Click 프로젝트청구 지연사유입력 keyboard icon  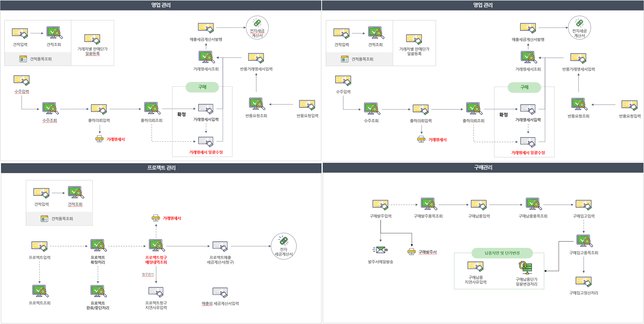[x=156, y=292]
